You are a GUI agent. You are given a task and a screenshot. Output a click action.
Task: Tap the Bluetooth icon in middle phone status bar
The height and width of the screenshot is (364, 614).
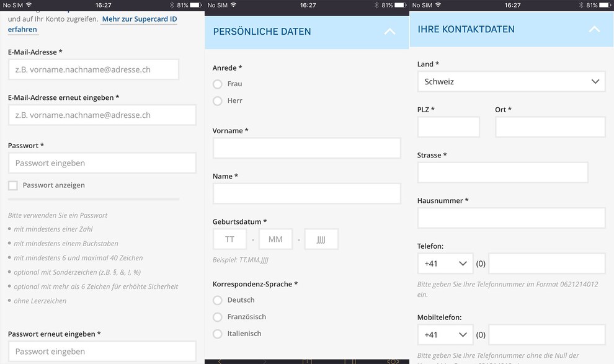(376, 5)
